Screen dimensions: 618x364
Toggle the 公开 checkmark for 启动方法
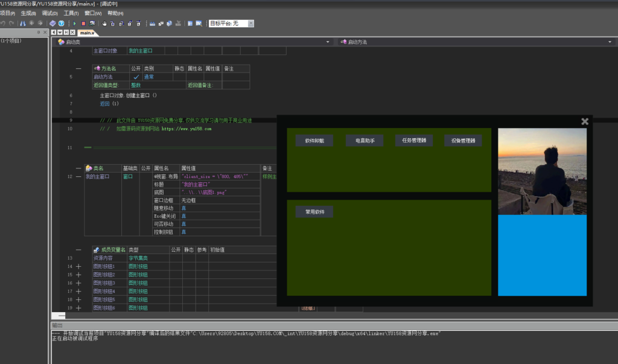click(136, 77)
